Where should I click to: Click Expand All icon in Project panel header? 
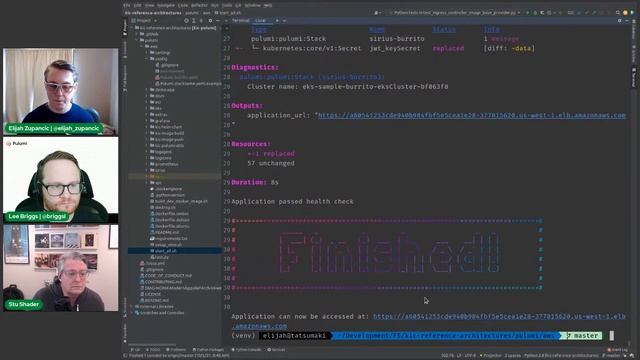pyautogui.click(x=194, y=20)
